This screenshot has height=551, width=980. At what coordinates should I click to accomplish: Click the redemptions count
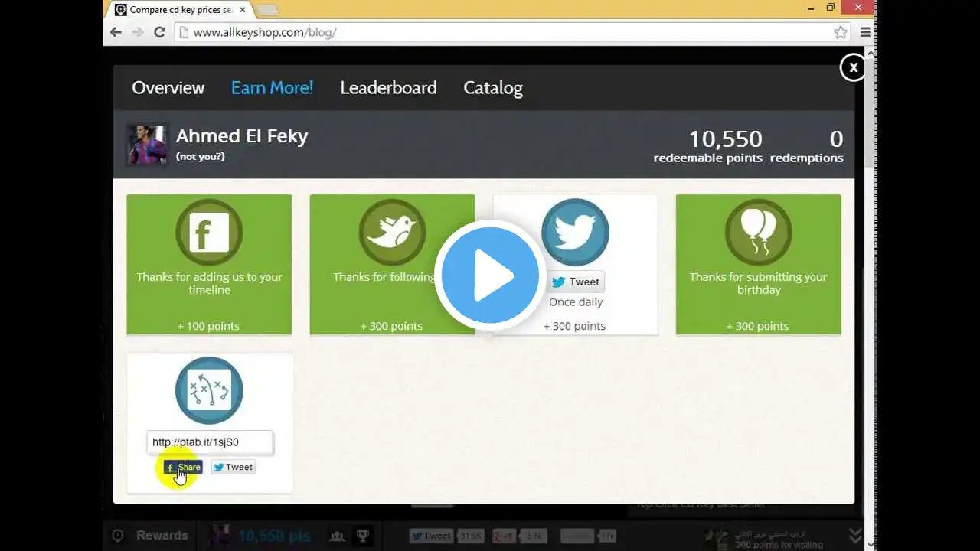[x=836, y=139]
